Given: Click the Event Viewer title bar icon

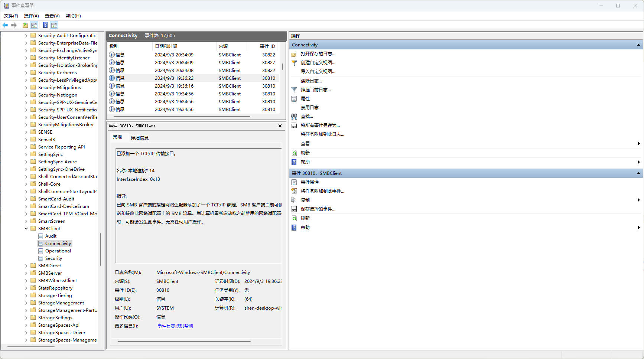Looking at the screenshot, I should (6, 6).
